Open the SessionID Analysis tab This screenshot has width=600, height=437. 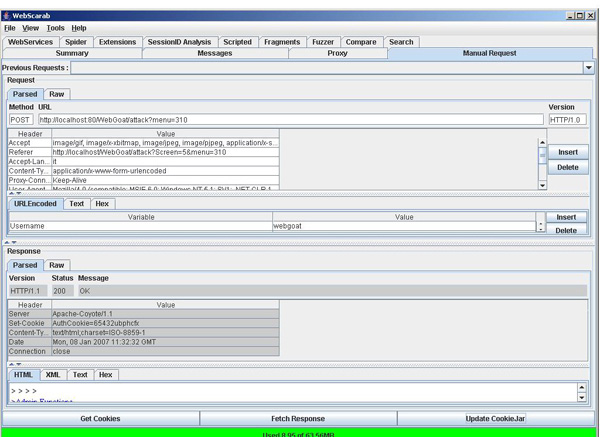[179, 42]
